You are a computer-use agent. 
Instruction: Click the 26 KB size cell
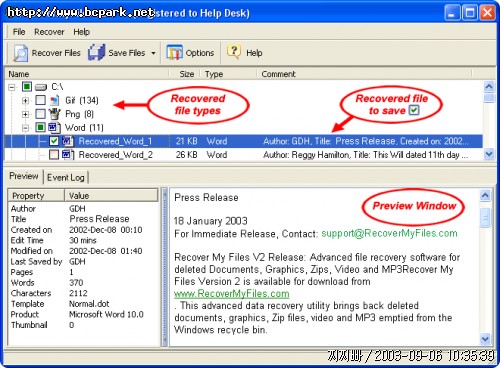point(187,155)
